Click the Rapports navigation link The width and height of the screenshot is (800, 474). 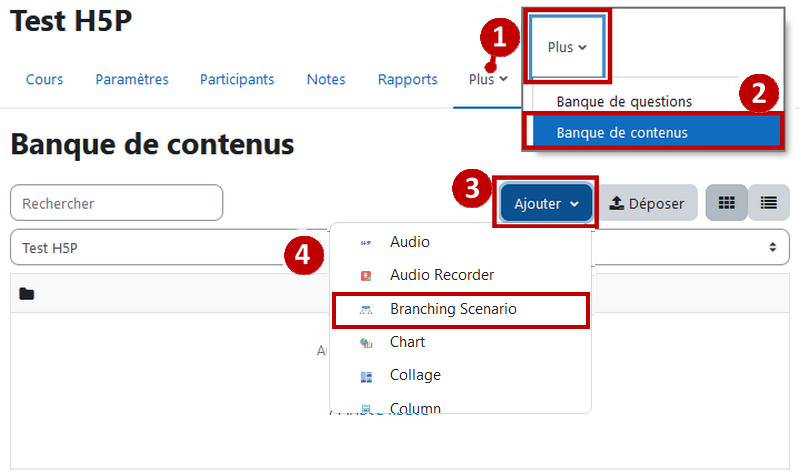(408, 79)
